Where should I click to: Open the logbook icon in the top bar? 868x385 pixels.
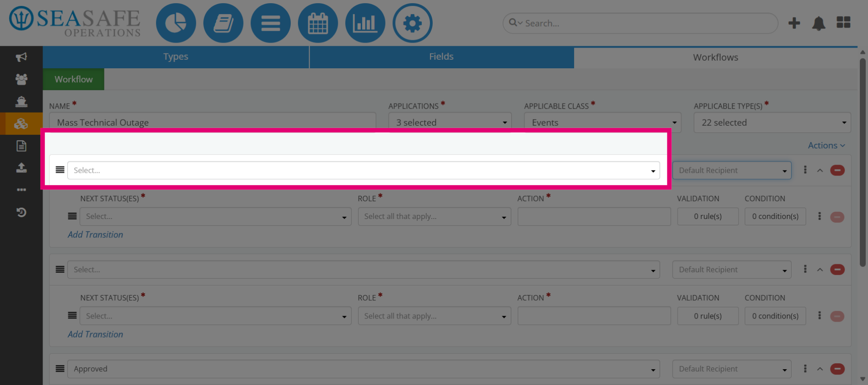point(223,23)
